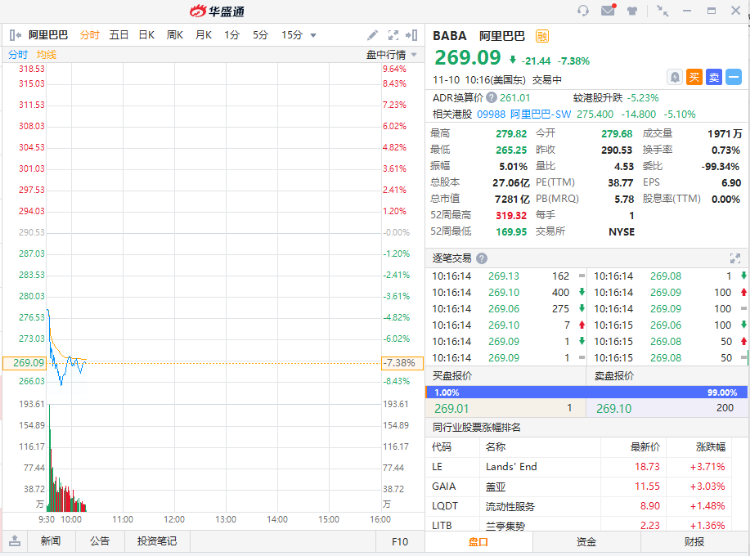Collapse the left stock list panel
This screenshot has width=750, height=556.
tap(14, 35)
